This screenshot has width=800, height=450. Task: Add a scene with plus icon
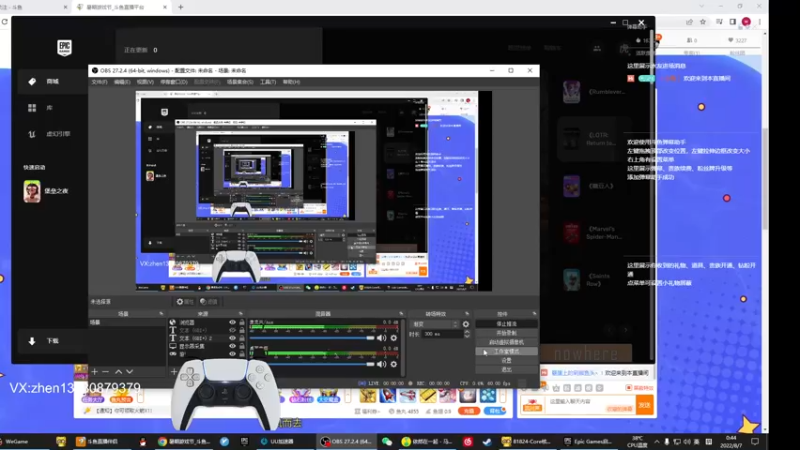94,372
